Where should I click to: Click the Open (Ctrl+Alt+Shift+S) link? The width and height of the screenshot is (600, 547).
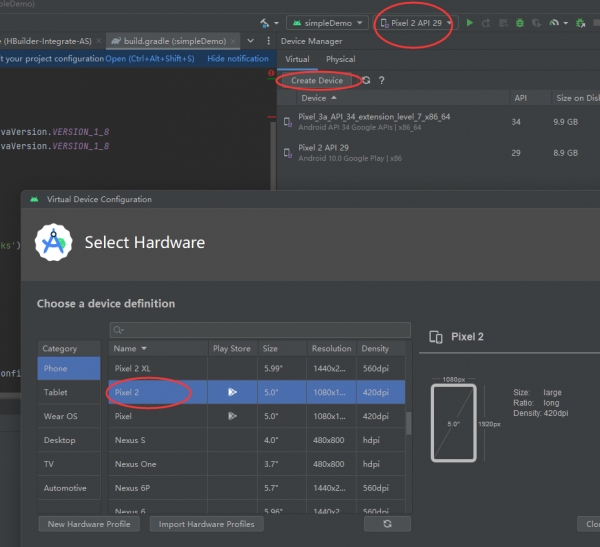point(150,59)
